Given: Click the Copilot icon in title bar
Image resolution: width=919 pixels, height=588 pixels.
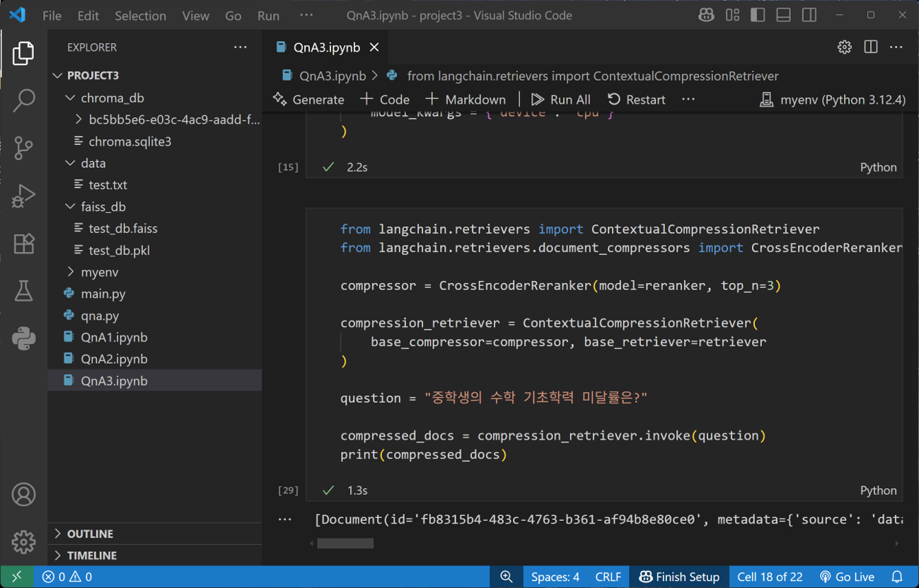Looking at the screenshot, I should pyautogui.click(x=705, y=15).
